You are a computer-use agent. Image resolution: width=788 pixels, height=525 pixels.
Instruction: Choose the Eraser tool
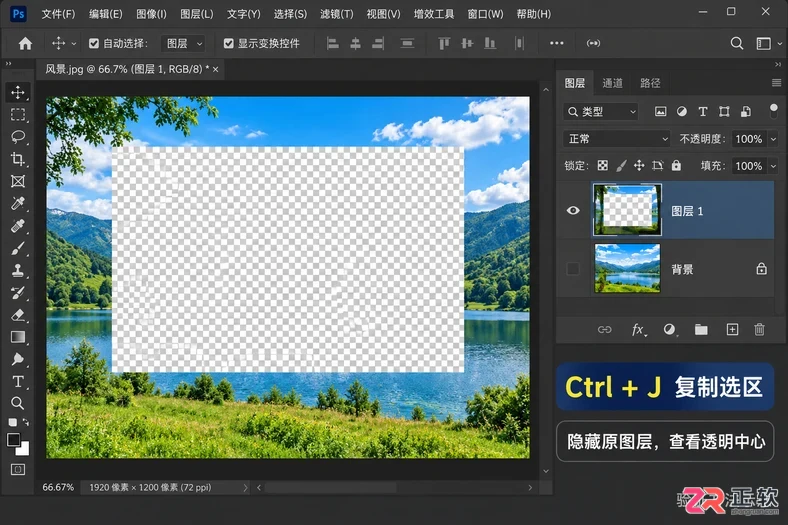pos(18,315)
